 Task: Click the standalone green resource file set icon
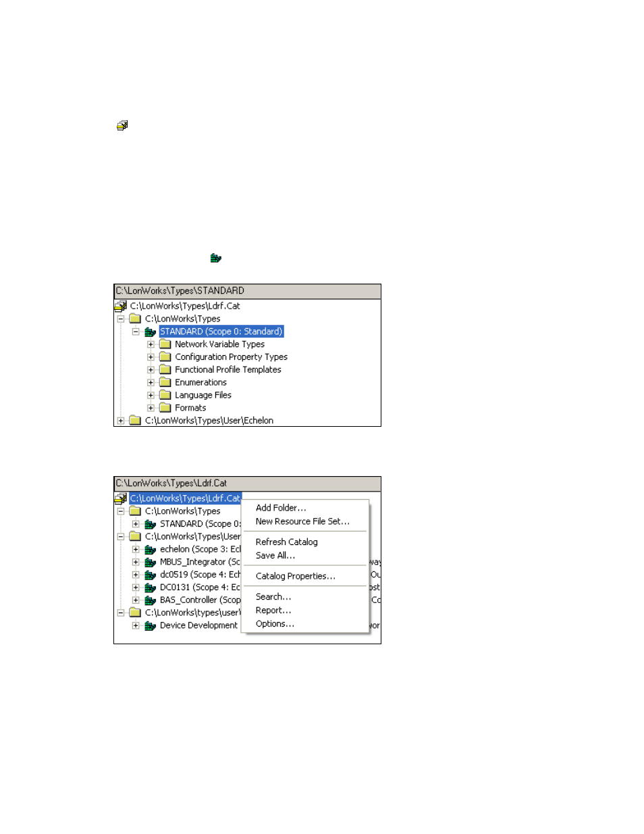(215, 258)
